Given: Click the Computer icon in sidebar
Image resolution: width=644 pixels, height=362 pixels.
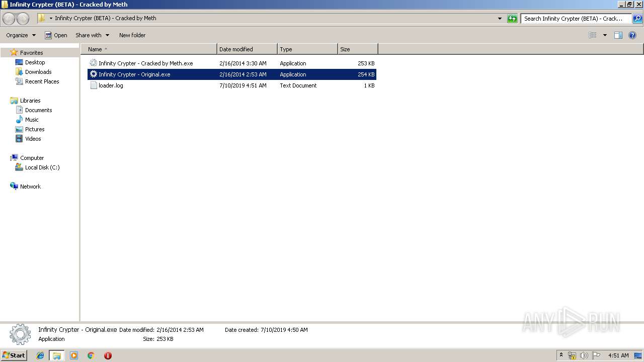Looking at the screenshot, I should point(14,157).
